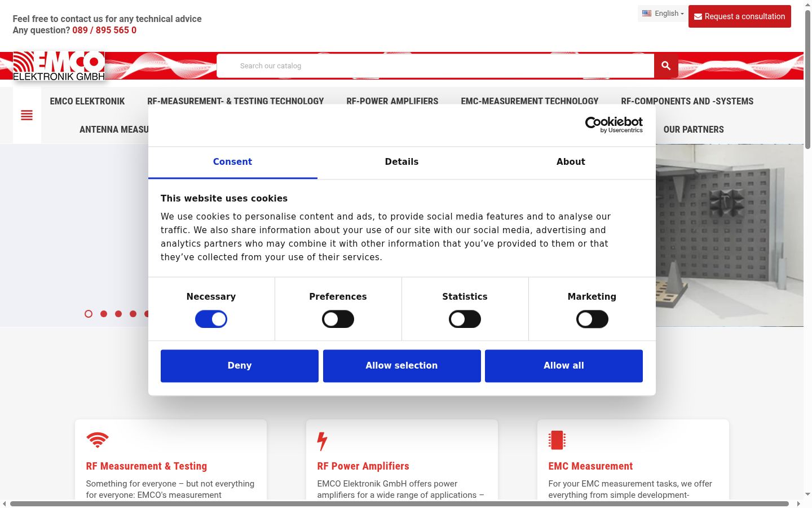Switch to the Details tab
The width and height of the screenshot is (812, 508).
pos(401,162)
